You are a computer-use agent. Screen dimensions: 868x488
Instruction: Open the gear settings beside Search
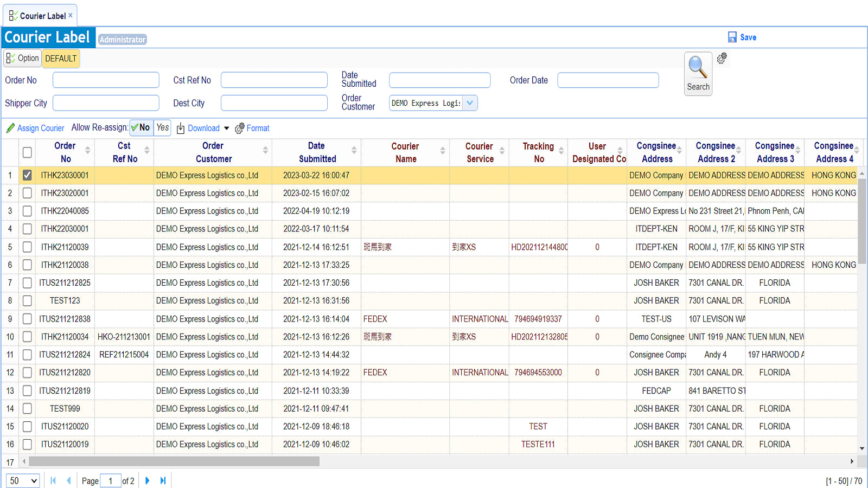[722, 59]
